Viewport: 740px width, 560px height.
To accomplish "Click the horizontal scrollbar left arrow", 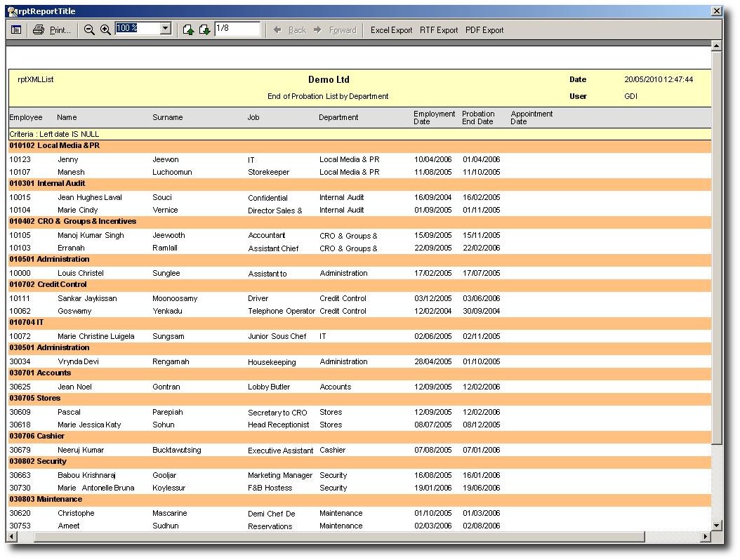I will 12,537.
